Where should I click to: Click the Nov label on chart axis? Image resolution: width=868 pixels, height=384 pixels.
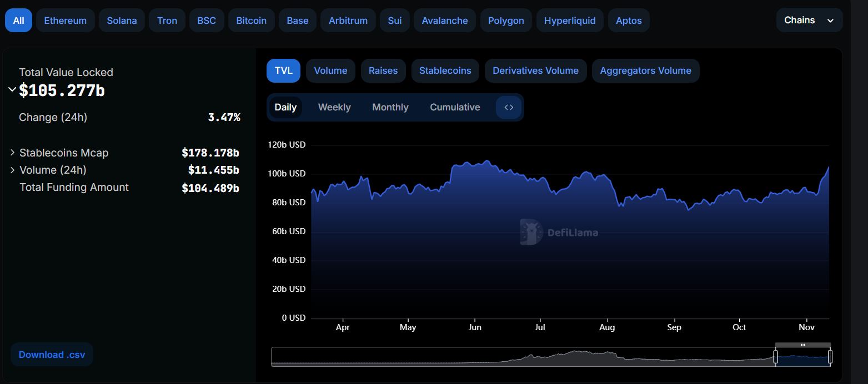tap(806, 327)
